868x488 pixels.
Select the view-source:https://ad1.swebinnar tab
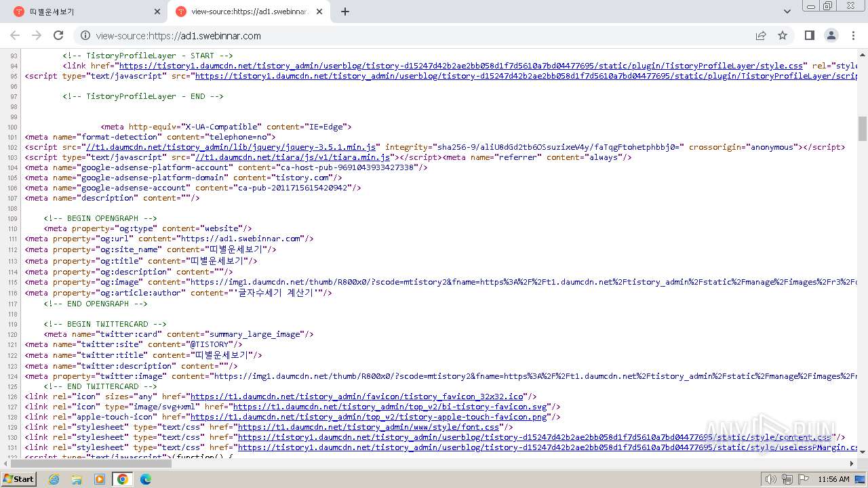(249, 12)
